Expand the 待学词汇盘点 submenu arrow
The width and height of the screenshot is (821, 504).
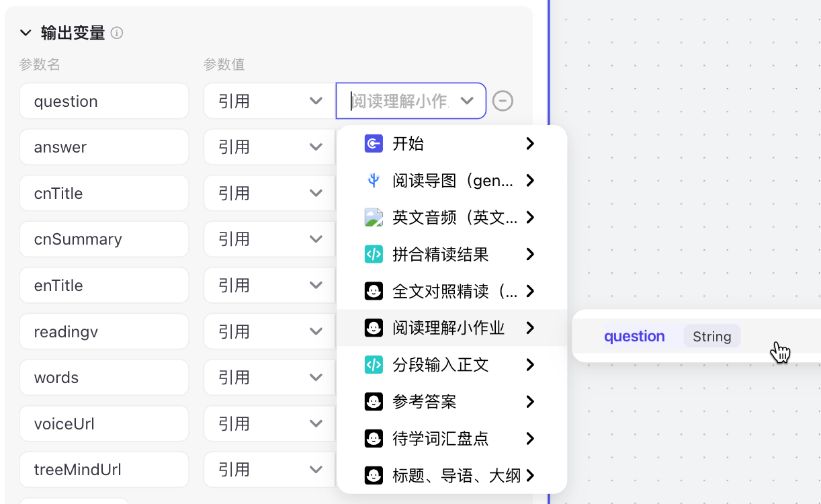(530, 439)
